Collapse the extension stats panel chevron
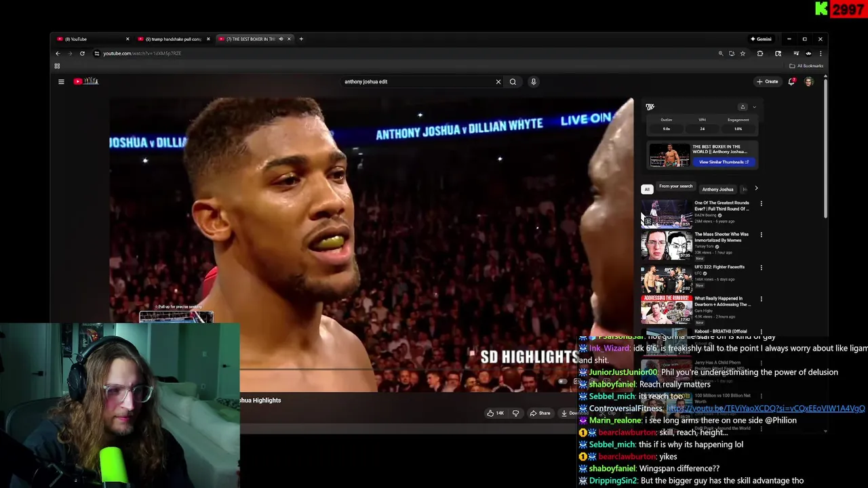Image resolution: width=868 pixels, height=488 pixels. (754, 106)
